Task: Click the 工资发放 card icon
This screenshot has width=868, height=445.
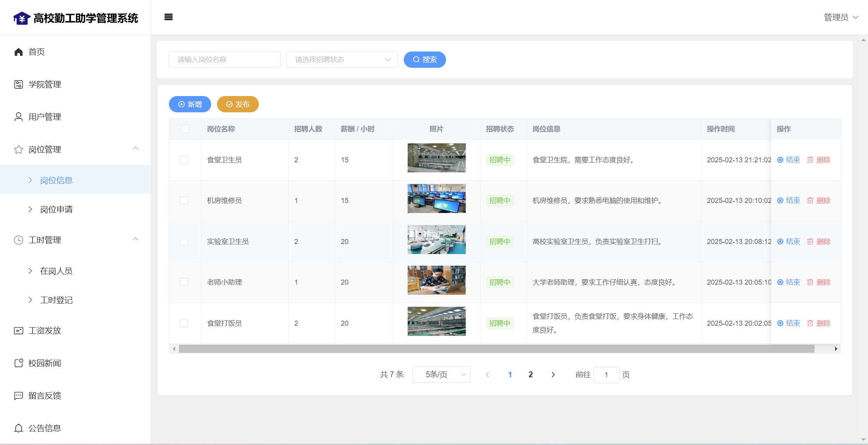Action: (x=18, y=331)
